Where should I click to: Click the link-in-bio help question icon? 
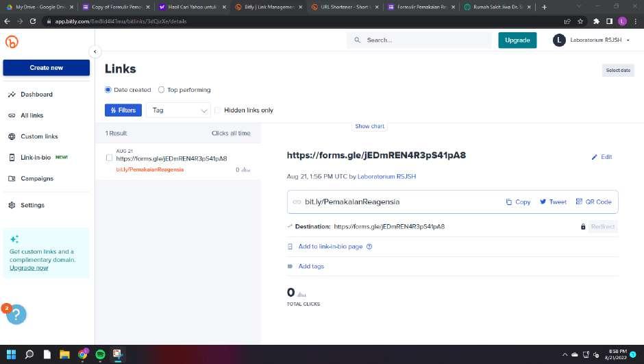pos(369,247)
